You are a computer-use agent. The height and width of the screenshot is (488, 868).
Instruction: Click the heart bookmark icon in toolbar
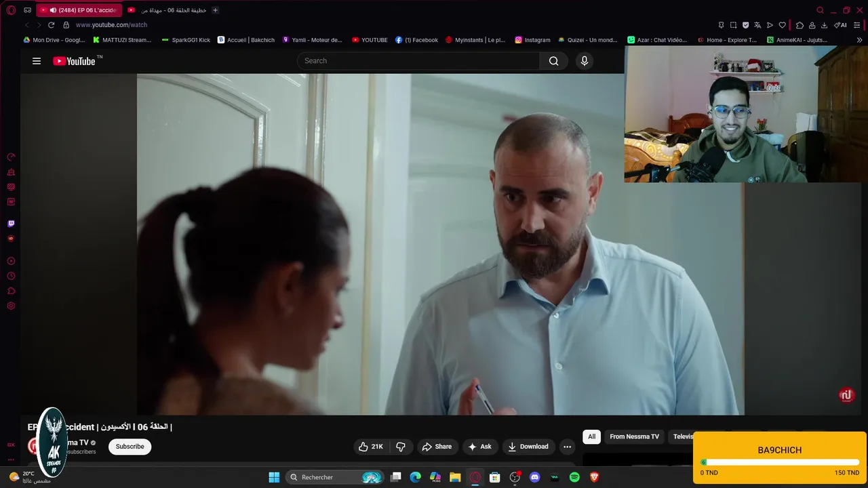[782, 25]
